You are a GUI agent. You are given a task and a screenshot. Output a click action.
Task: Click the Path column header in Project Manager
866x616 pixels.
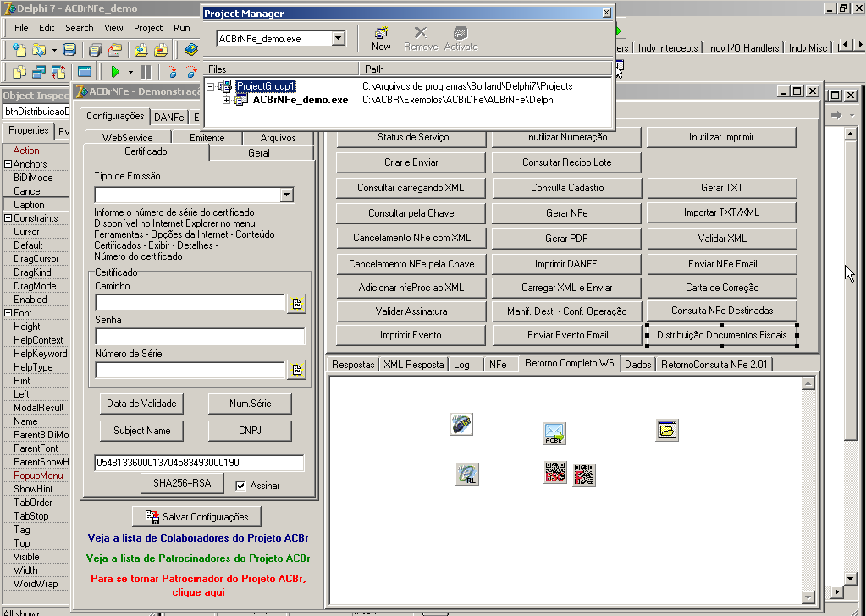[485, 69]
